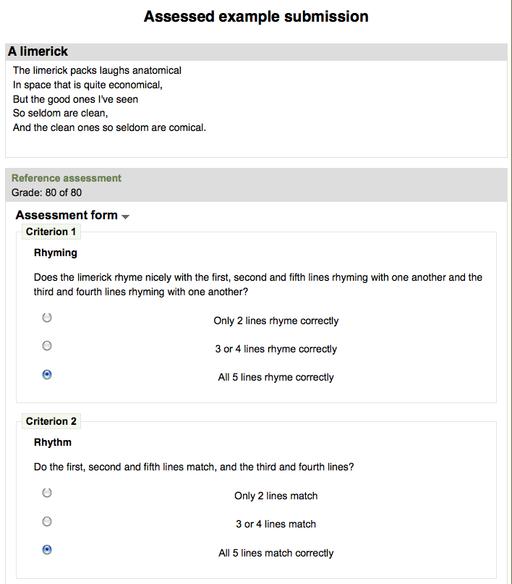This screenshot has height=584, width=512.
Task: Click the 'Assessed example submission' page title
Action: (256, 16)
